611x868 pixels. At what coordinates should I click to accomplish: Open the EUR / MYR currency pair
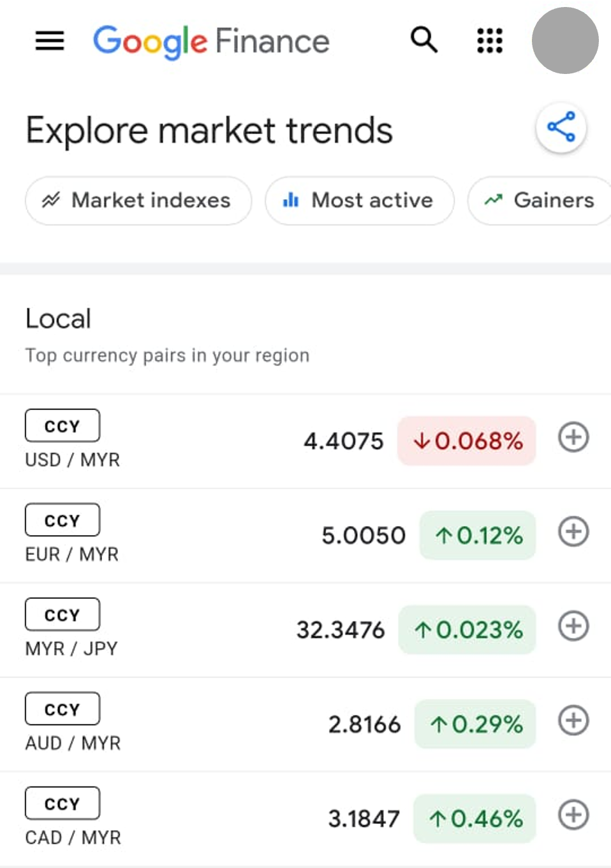pyautogui.click(x=305, y=536)
